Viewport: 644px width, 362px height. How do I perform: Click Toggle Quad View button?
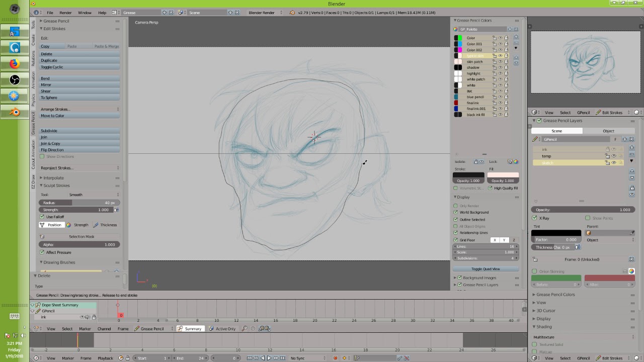[x=486, y=269]
